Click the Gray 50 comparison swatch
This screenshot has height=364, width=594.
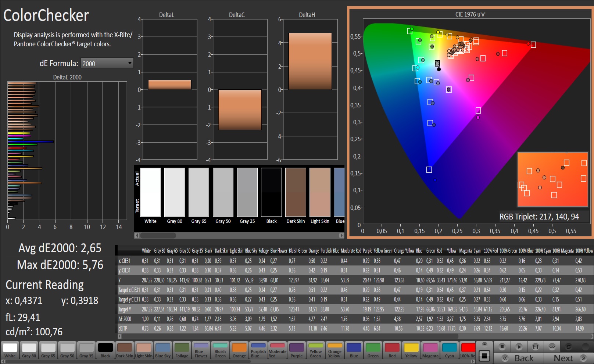(223, 192)
